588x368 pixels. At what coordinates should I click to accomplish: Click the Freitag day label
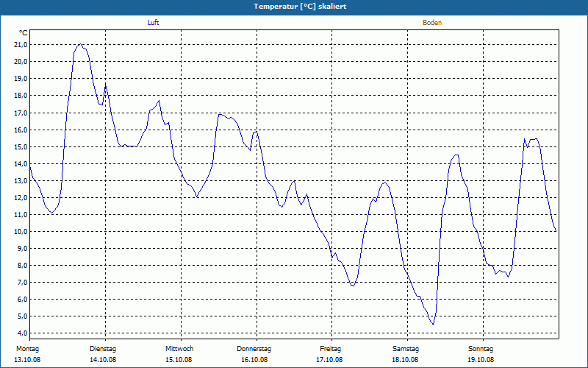(330, 349)
